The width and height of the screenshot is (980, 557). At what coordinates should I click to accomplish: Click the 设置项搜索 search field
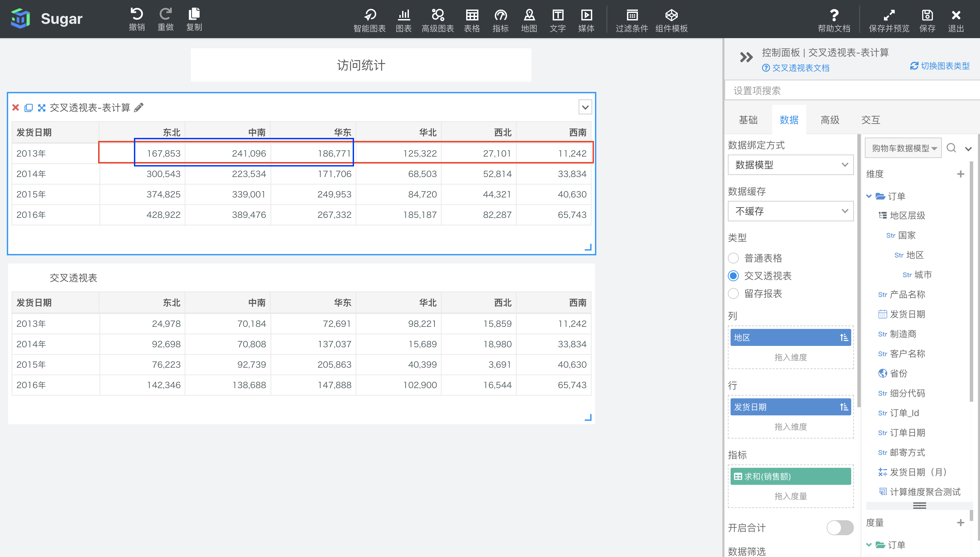tap(852, 91)
